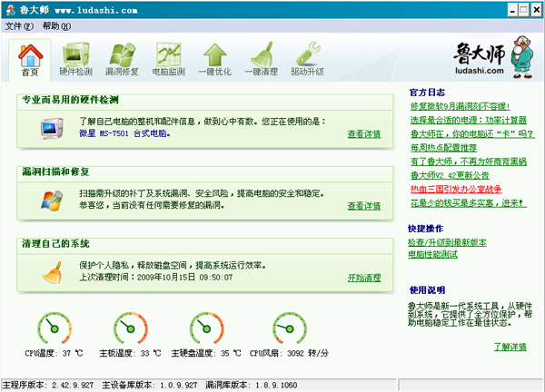545x392 pixels.
Task: Open the 帮助(H) menu
Action: (56, 26)
